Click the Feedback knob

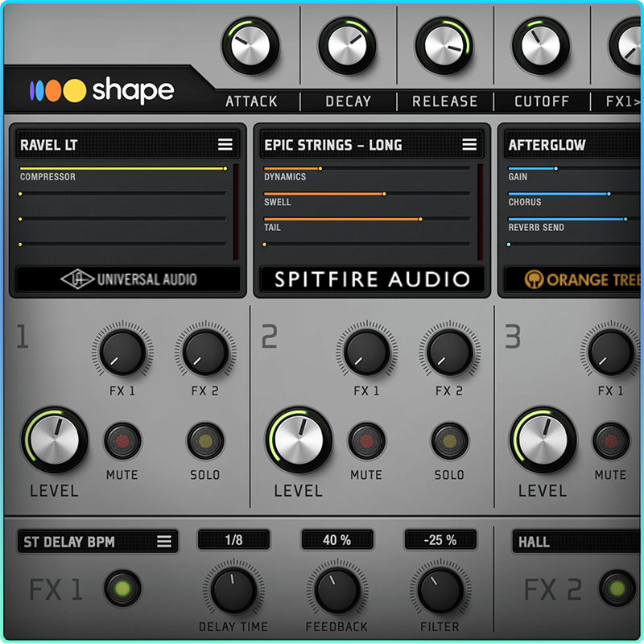[x=337, y=590]
